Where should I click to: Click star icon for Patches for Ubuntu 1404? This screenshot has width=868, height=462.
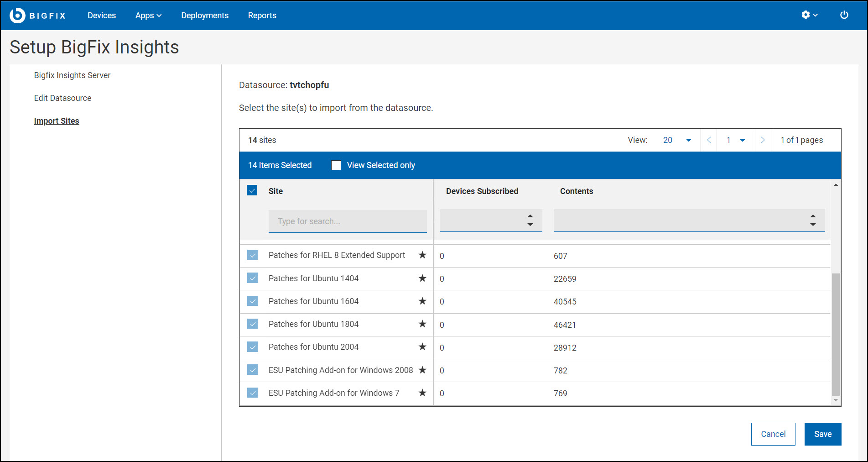[x=422, y=278]
